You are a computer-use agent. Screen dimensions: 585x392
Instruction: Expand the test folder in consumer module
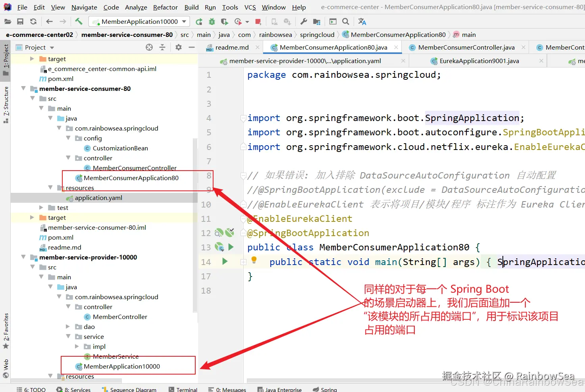pos(41,208)
